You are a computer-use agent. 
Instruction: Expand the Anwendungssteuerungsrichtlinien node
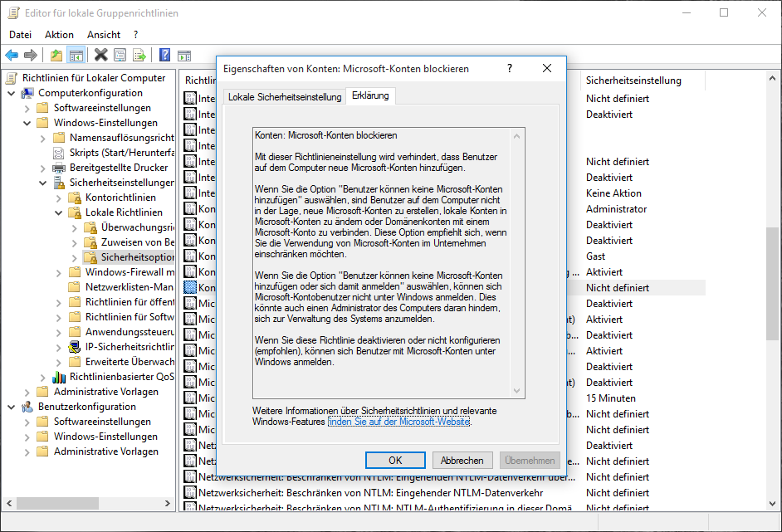(x=58, y=332)
